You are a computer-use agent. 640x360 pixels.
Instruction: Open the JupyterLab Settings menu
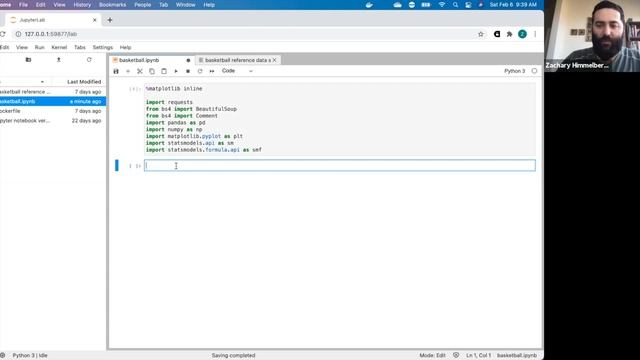click(x=102, y=47)
